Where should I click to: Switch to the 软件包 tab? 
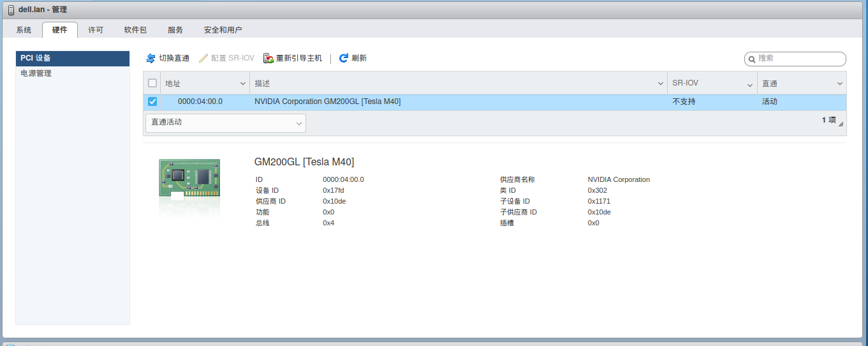135,30
